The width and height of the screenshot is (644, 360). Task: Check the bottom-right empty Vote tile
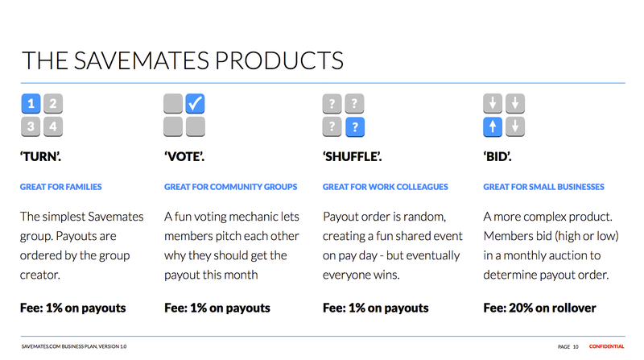pyautogui.click(x=195, y=126)
